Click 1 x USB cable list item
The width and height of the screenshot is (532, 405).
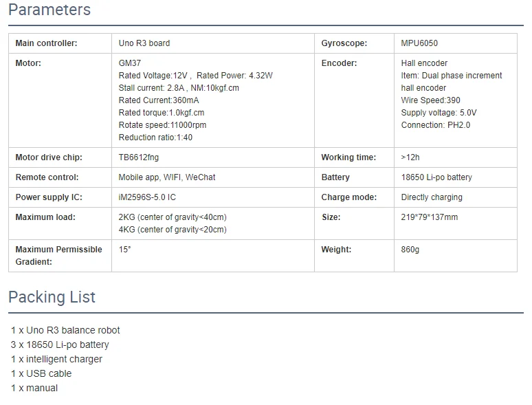click(x=41, y=373)
